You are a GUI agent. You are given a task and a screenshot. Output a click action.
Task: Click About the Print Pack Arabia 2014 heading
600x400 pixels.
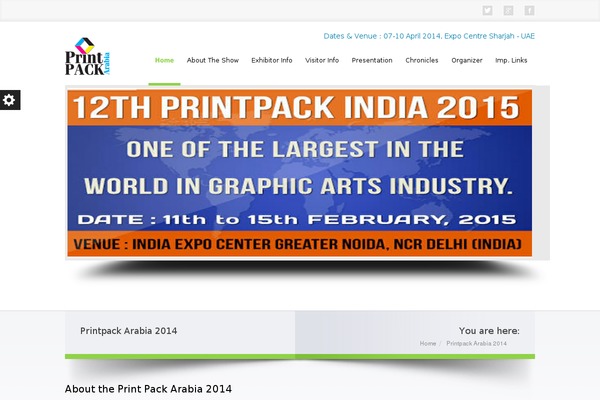point(148,389)
